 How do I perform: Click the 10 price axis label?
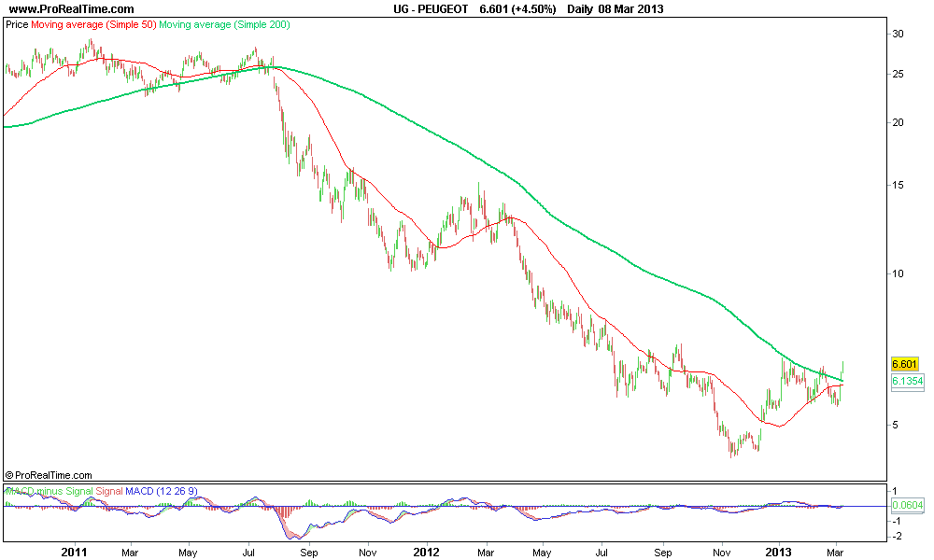pos(898,273)
